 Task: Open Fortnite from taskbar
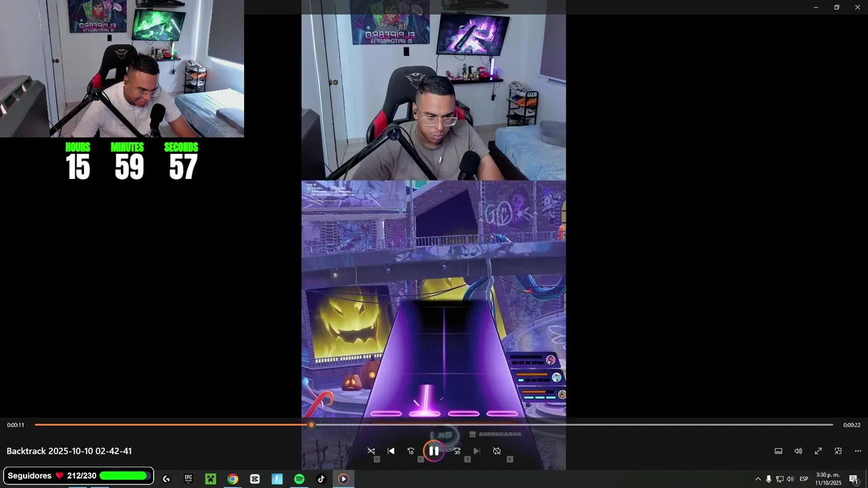tap(277, 479)
